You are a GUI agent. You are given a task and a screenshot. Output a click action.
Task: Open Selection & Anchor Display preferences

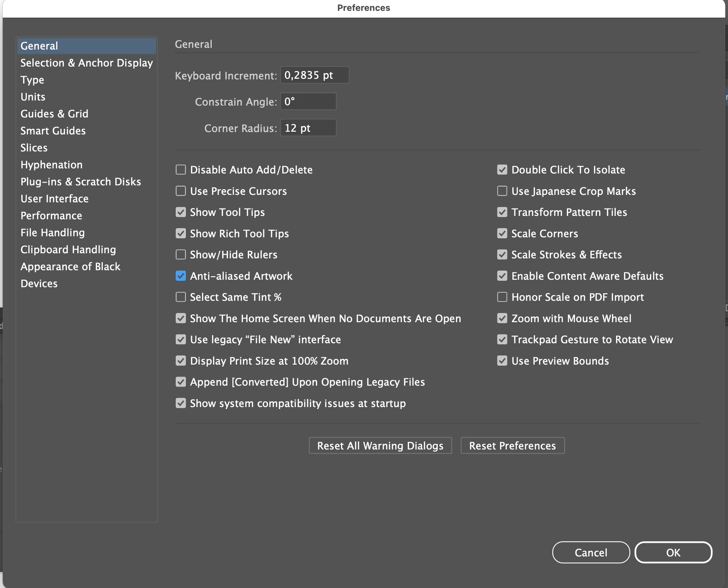pos(87,63)
